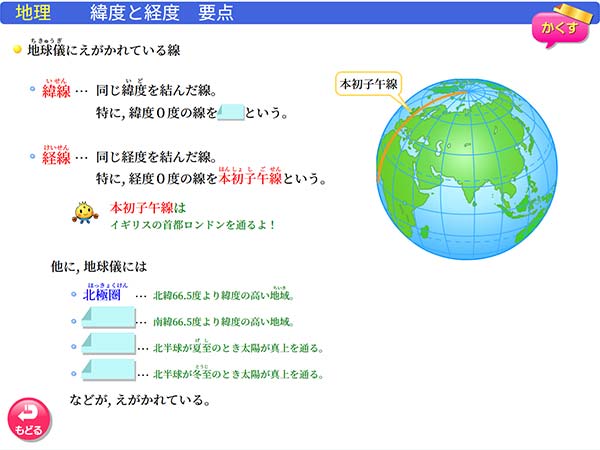Uncover the hidden answer on the 冬至 row
The width and height of the screenshot is (600, 450).
point(108,372)
